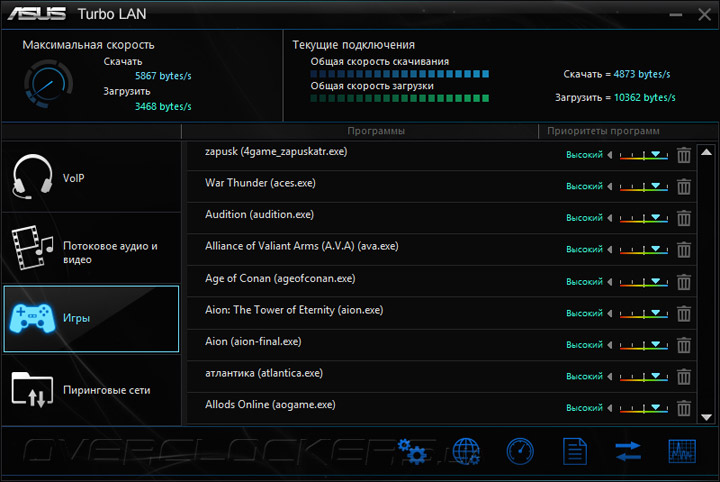720x482 pixels.
Task: Click the Высокий label for War Thunder
Action: (584, 186)
